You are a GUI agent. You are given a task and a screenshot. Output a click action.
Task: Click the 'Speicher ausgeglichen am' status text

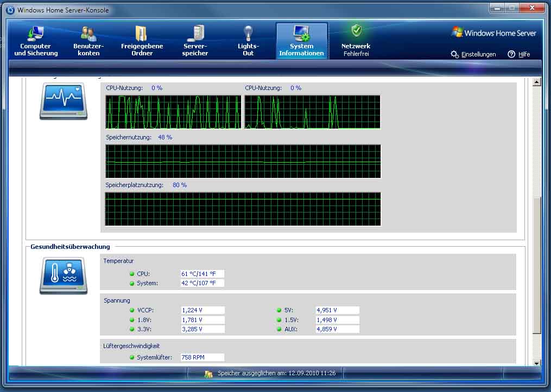(276, 374)
